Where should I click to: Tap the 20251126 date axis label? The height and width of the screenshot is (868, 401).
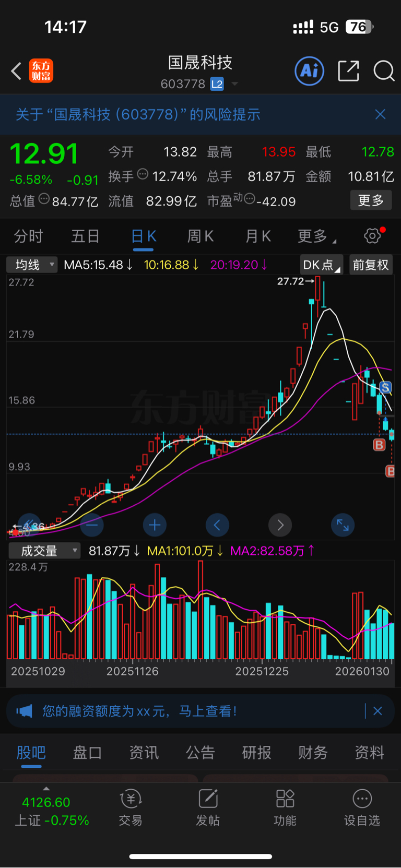pyautogui.click(x=133, y=671)
